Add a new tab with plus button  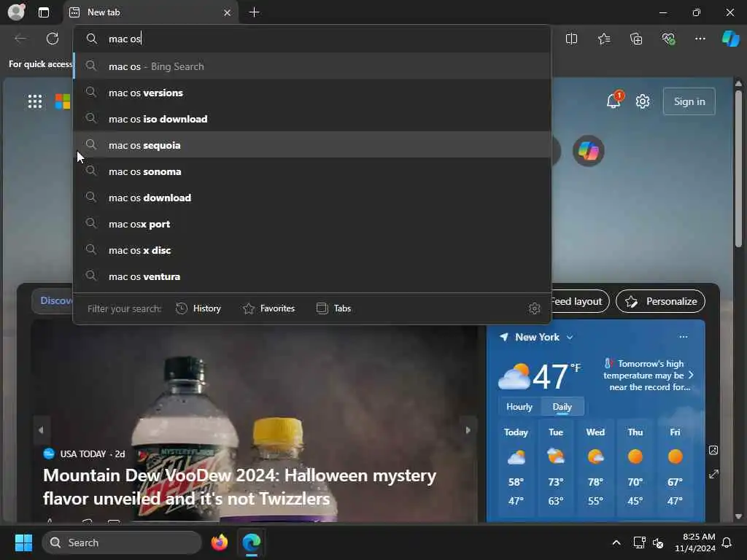pos(255,12)
